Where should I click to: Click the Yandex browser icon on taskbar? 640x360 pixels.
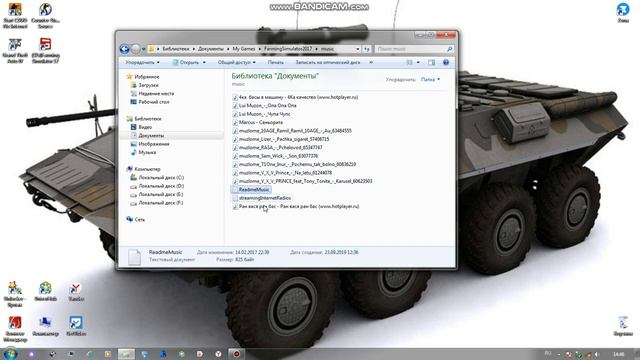tap(218, 354)
